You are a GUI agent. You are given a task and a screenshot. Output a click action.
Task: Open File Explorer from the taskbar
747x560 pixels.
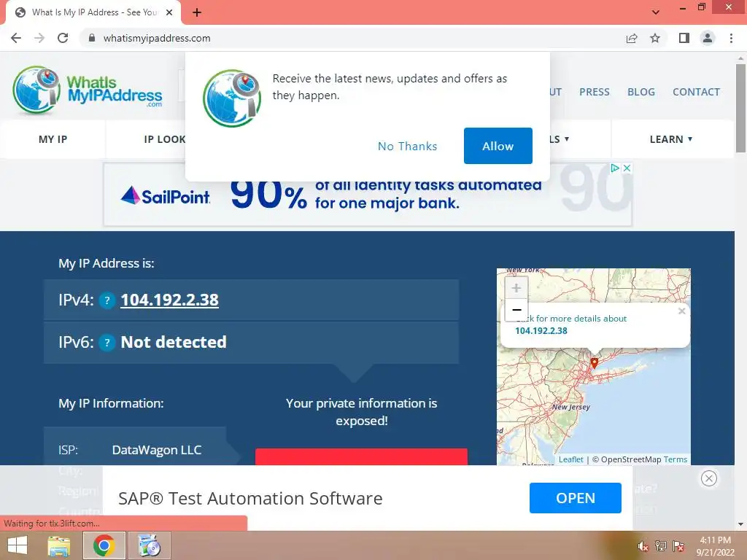click(x=58, y=545)
